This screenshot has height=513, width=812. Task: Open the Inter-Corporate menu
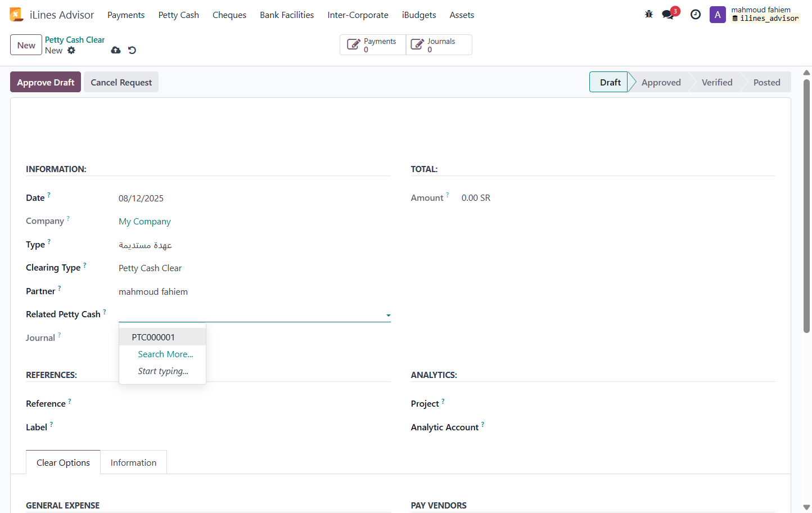tap(358, 15)
